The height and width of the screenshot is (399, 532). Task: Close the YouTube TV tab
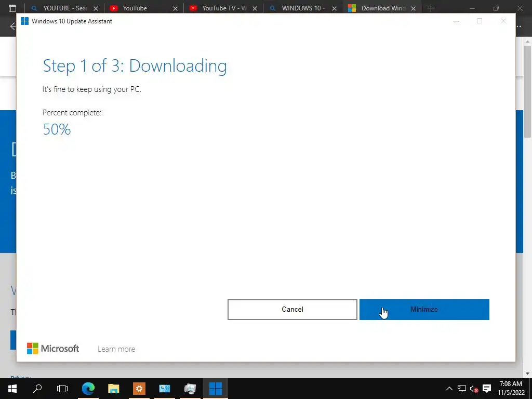[x=255, y=8]
